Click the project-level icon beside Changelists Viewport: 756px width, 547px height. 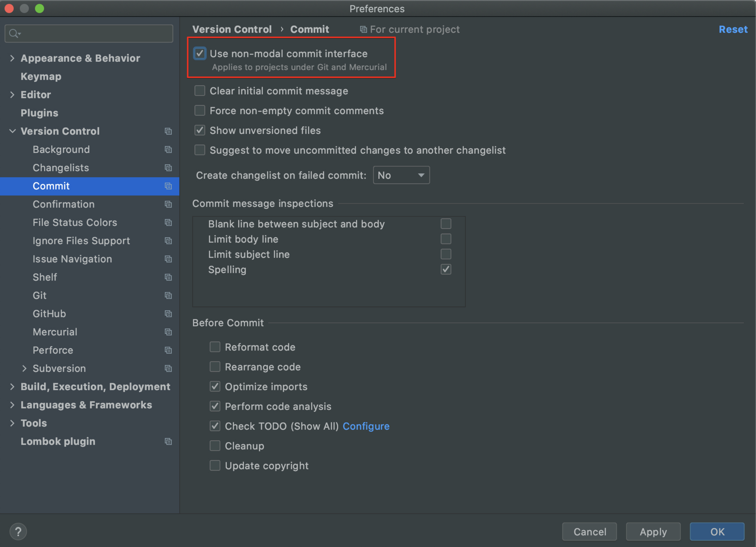(168, 168)
